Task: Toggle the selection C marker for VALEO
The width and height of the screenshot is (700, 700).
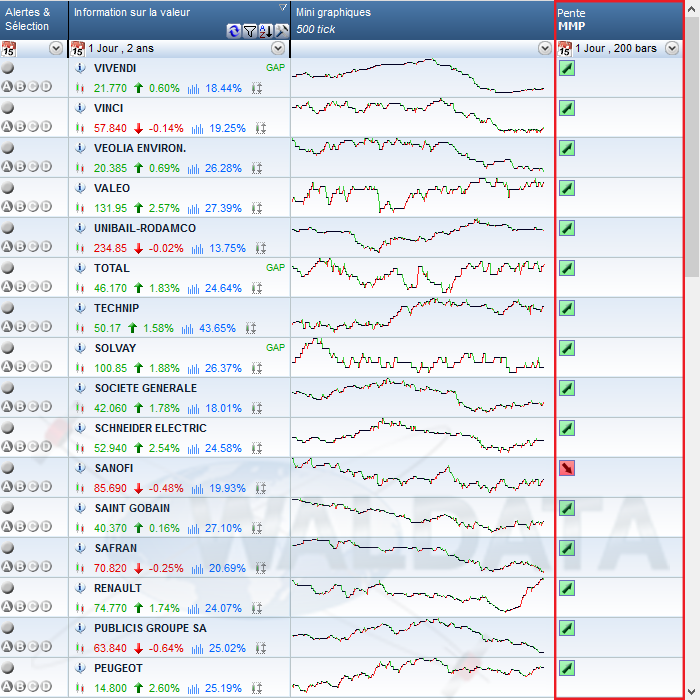Action: click(33, 206)
